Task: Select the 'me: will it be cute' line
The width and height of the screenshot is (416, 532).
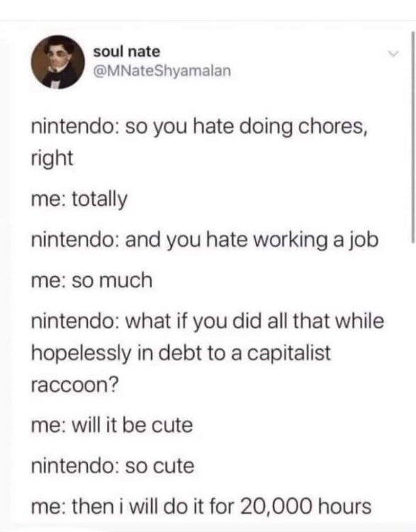Action: click(111, 425)
